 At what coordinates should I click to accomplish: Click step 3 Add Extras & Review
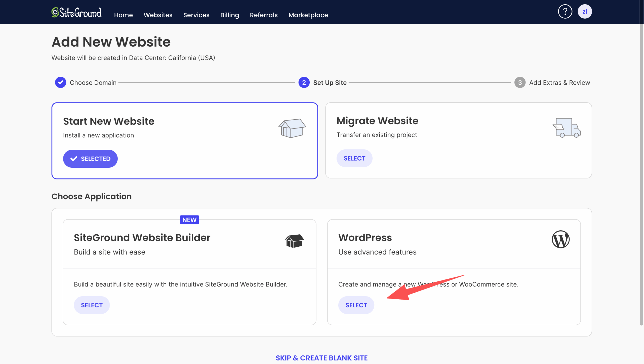click(x=520, y=83)
